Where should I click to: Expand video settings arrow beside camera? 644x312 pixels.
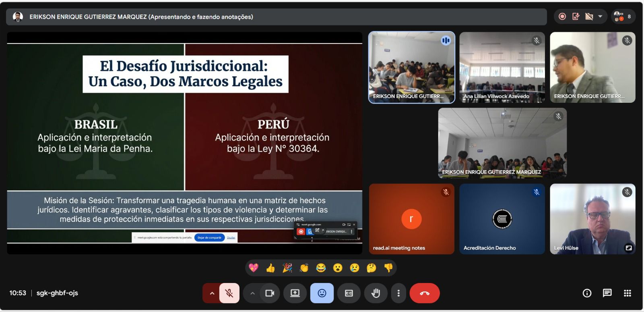point(252,293)
